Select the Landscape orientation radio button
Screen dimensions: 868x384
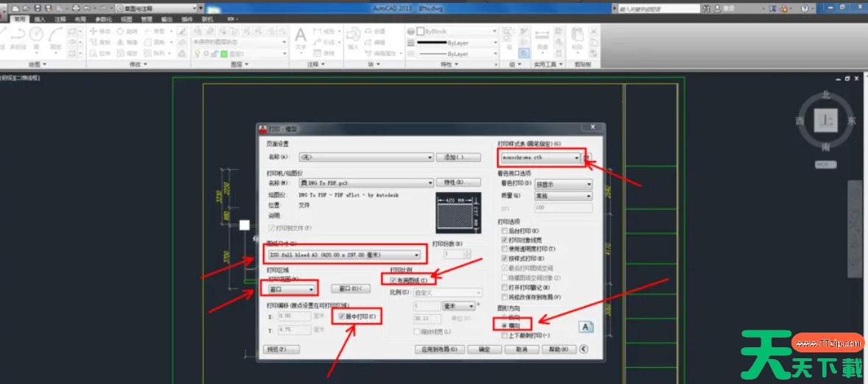(503, 326)
